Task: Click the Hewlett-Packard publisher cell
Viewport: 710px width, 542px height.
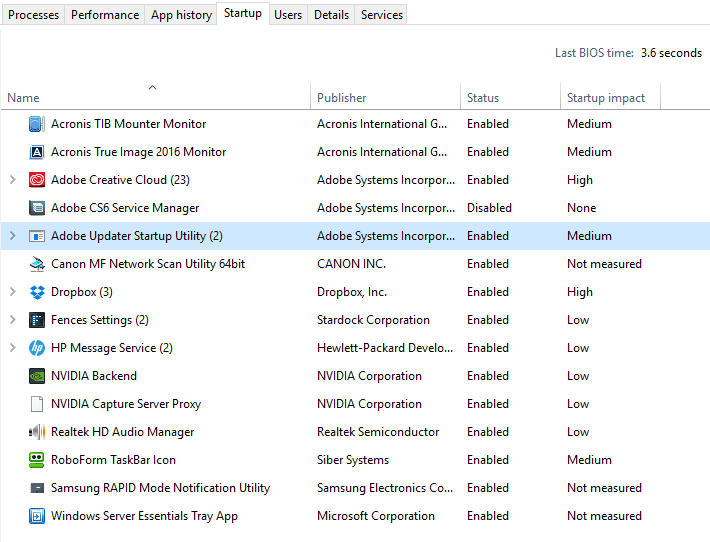Action: pos(385,348)
